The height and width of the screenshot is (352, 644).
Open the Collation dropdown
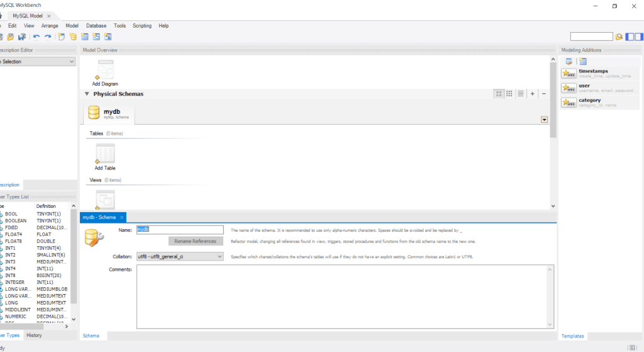point(180,256)
